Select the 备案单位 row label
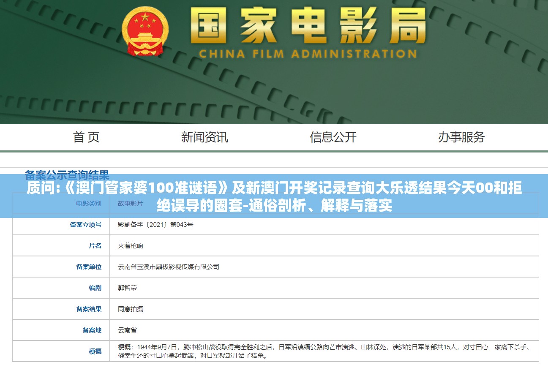548x392 pixels. pos(89,267)
